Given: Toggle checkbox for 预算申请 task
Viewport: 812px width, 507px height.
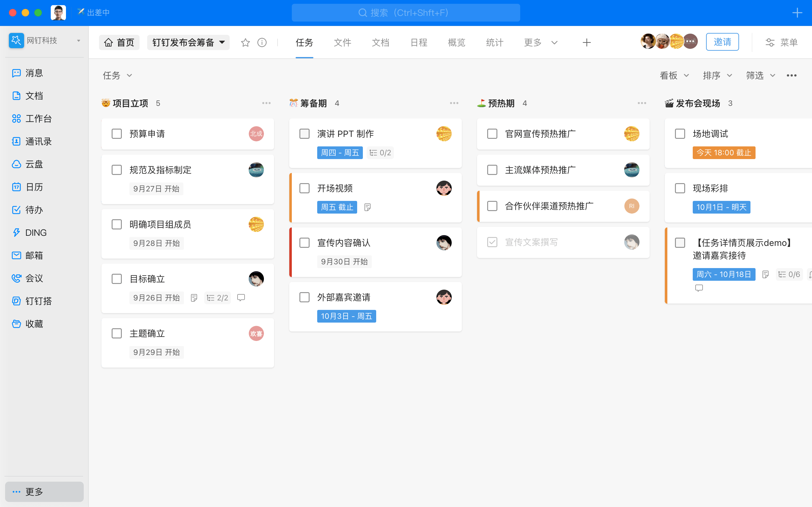Looking at the screenshot, I should point(116,133).
